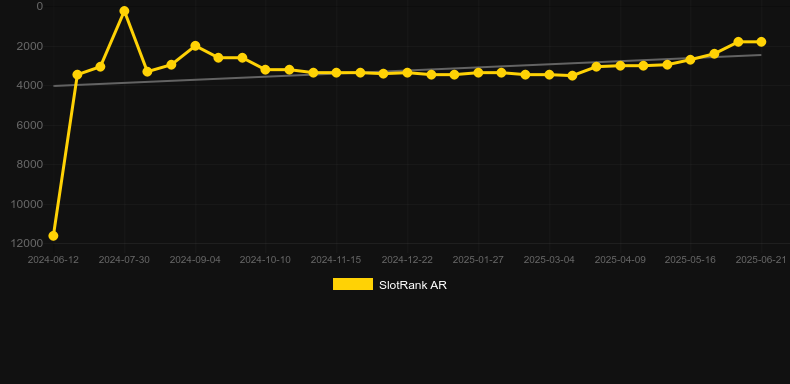Click the 10000 value on rank axis
This screenshot has width=790, height=384.
pyautogui.click(x=27, y=204)
